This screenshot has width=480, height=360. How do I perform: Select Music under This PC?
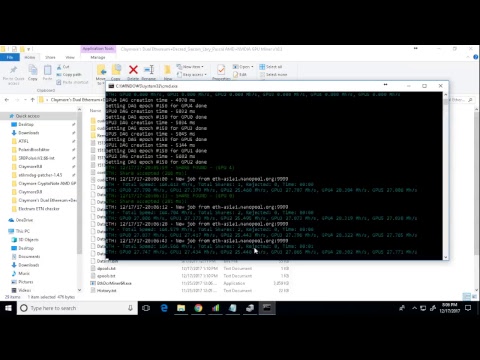coord(24,273)
